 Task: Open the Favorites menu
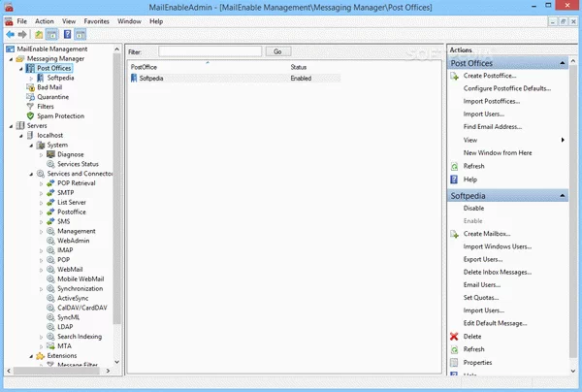coord(96,21)
